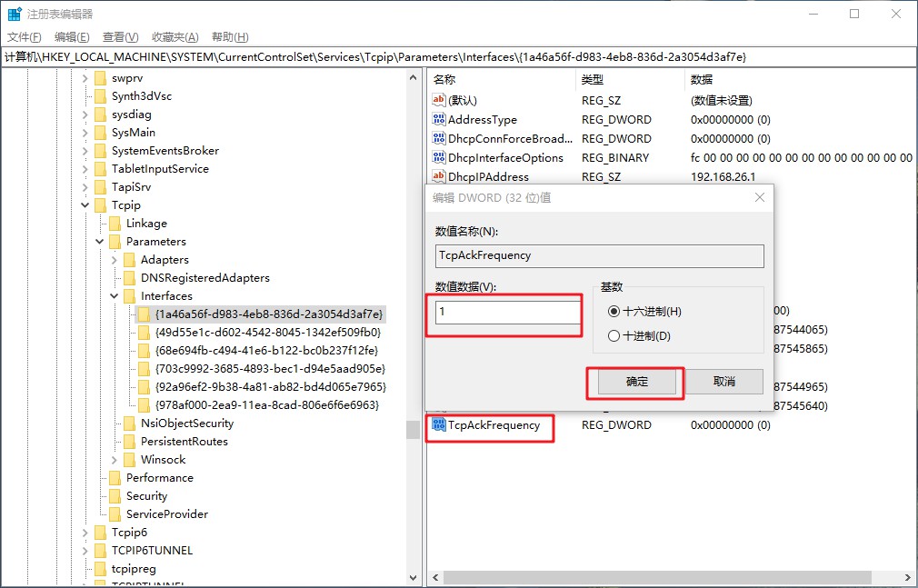Click the REG_SZ icon beside (默认)
918x588 pixels.
(439, 100)
